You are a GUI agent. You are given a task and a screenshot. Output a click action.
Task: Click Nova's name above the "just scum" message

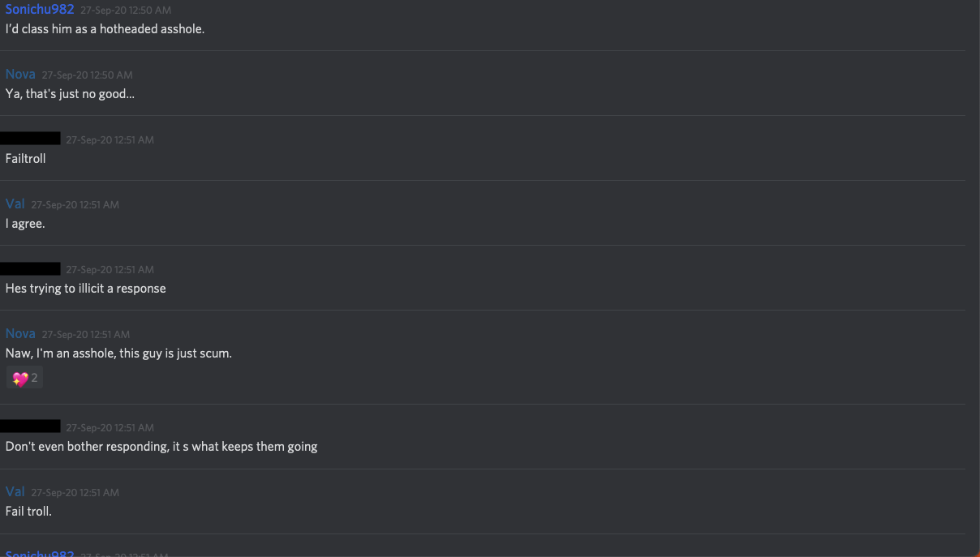20,334
